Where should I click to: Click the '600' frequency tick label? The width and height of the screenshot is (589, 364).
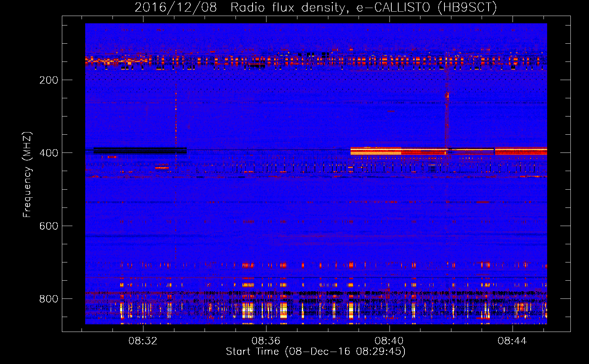tap(49, 226)
